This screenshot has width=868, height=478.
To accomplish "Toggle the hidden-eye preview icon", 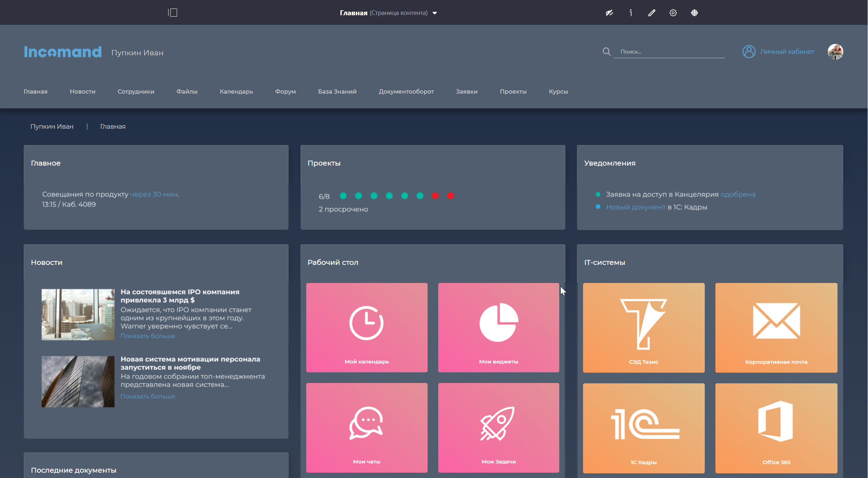I will tap(609, 13).
